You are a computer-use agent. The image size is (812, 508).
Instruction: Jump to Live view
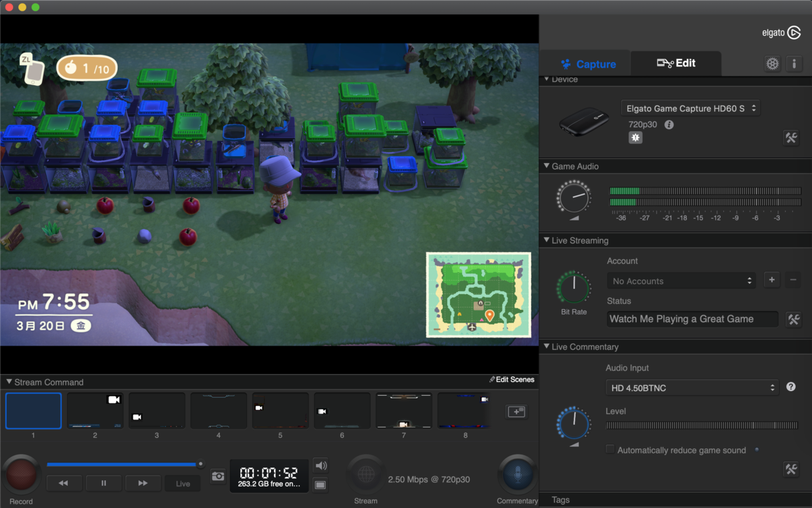[x=183, y=483]
